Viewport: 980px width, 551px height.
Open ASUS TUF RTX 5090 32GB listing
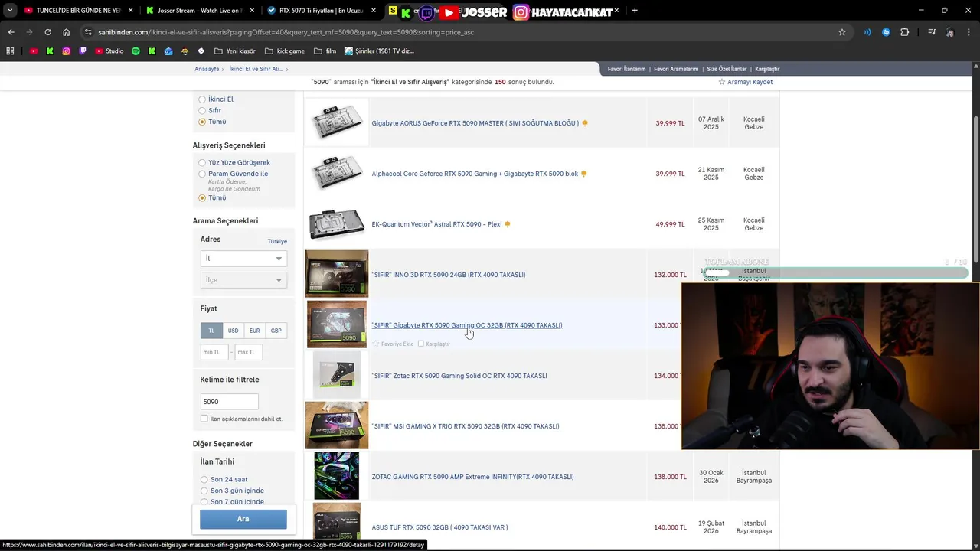pyautogui.click(x=439, y=527)
